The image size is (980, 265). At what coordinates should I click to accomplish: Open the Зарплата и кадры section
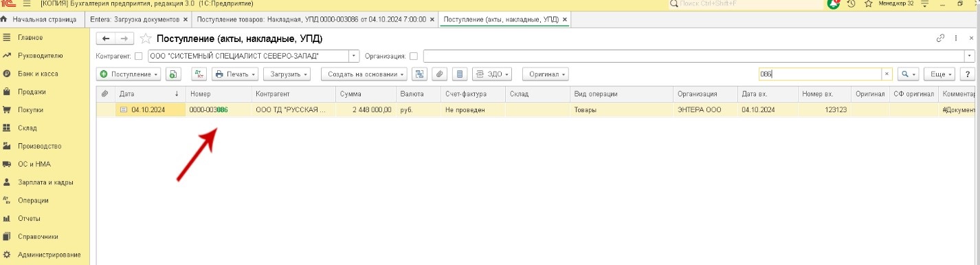pos(45,182)
